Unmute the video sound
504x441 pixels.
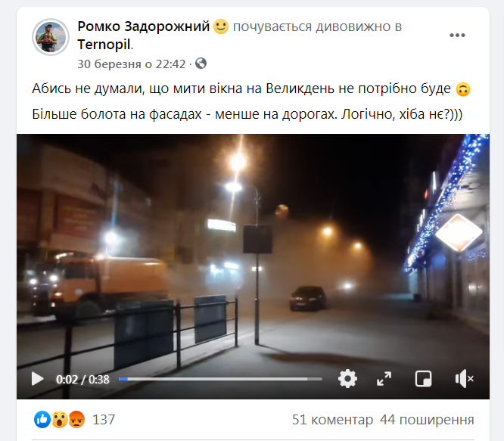tap(464, 379)
